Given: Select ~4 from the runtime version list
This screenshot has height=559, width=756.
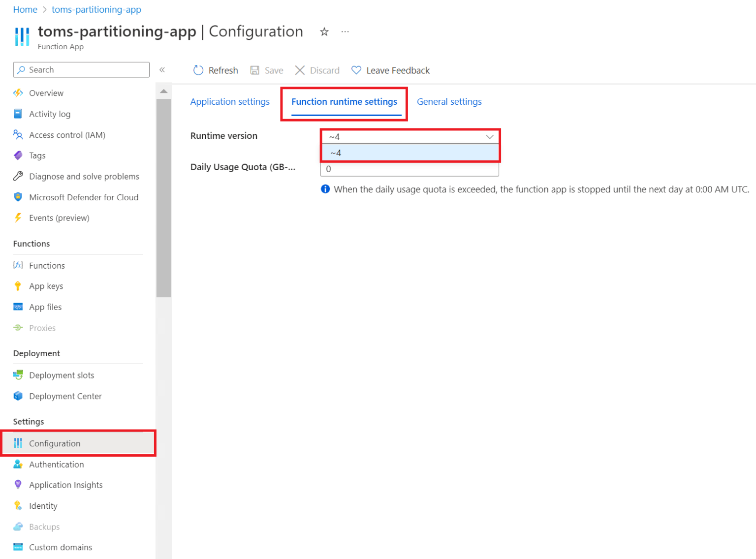Looking at the screenshot, I should tap(410, 153).
